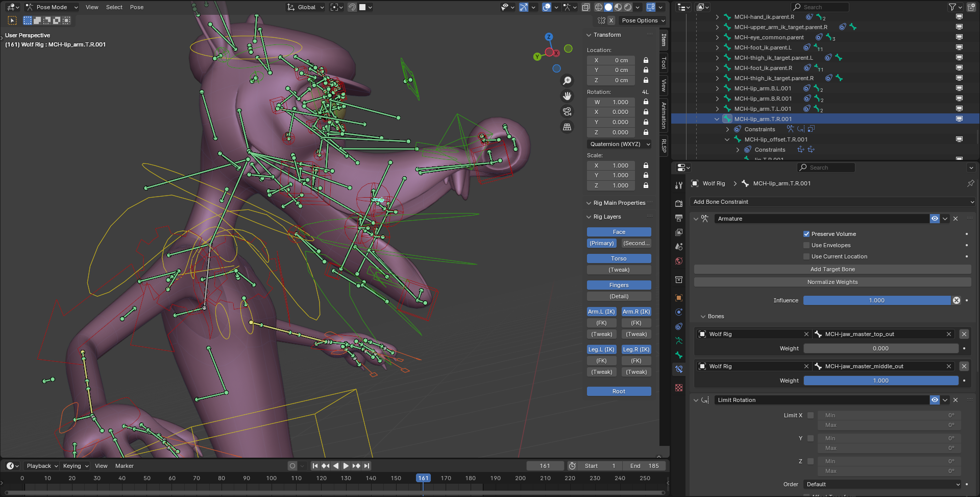Viewport: 980px width, 497px height.
Task: Open the Order Default dropdown
Action: pos(883,484)
